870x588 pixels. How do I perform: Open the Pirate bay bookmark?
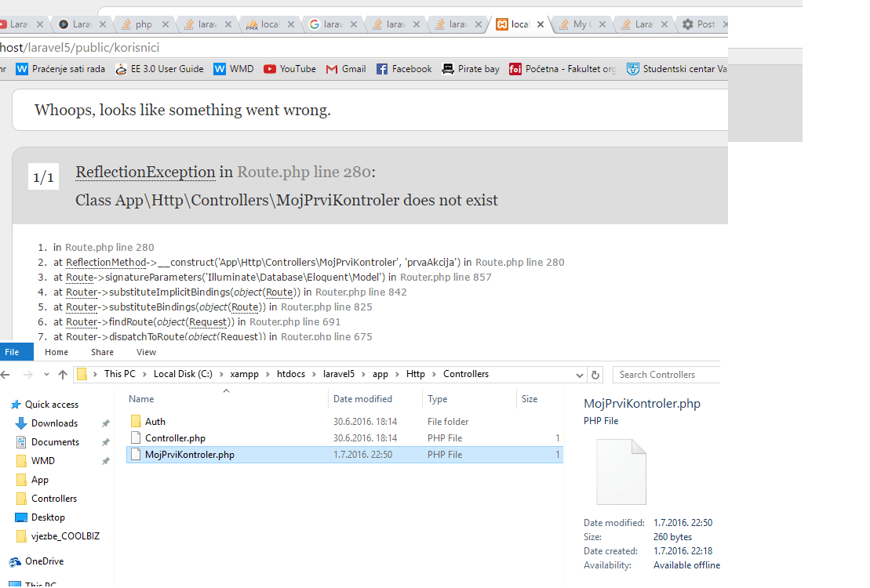click(x=471, y=69)
